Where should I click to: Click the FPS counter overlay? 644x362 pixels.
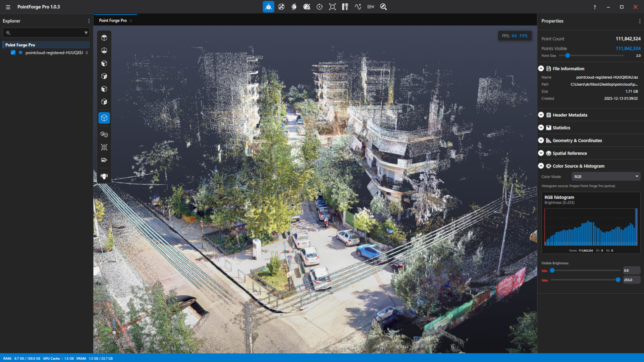pos(515,36)
